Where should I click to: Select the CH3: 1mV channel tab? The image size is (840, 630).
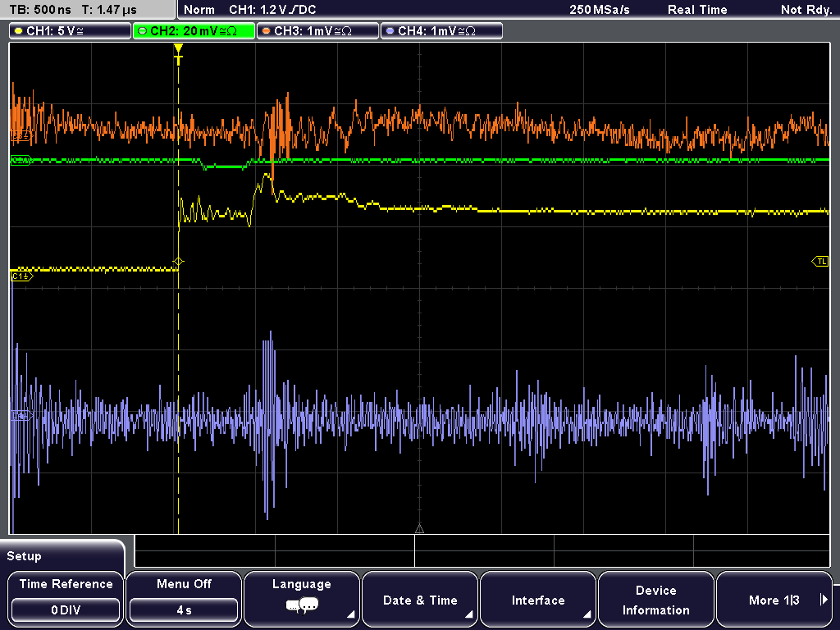(317, 31)
